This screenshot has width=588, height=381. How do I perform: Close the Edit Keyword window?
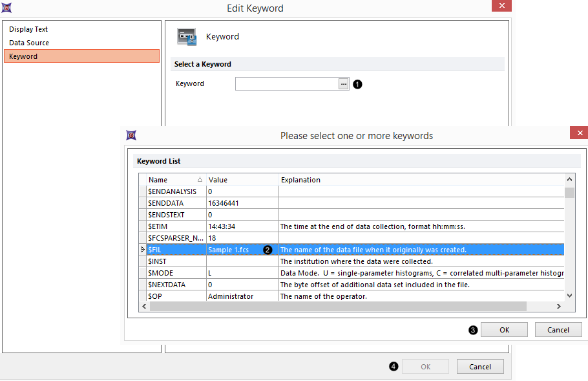[x=501, y=6]
